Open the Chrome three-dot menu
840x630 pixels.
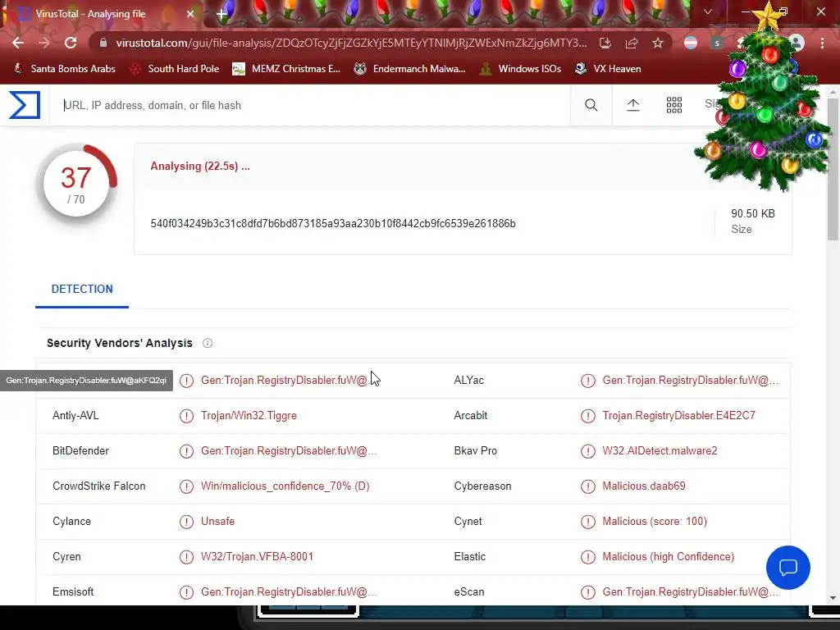pyautogui.click(x=822, y=43)
